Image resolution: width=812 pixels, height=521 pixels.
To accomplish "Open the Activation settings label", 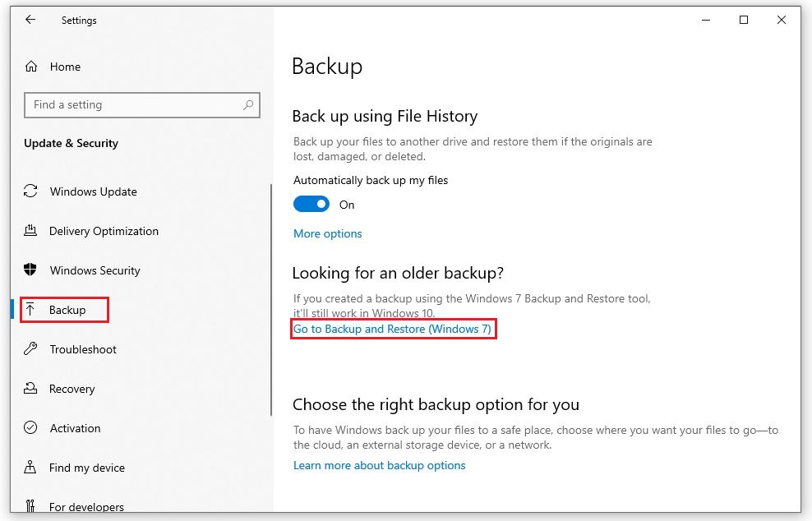I will pyautogui.click(x=75, y=428).
